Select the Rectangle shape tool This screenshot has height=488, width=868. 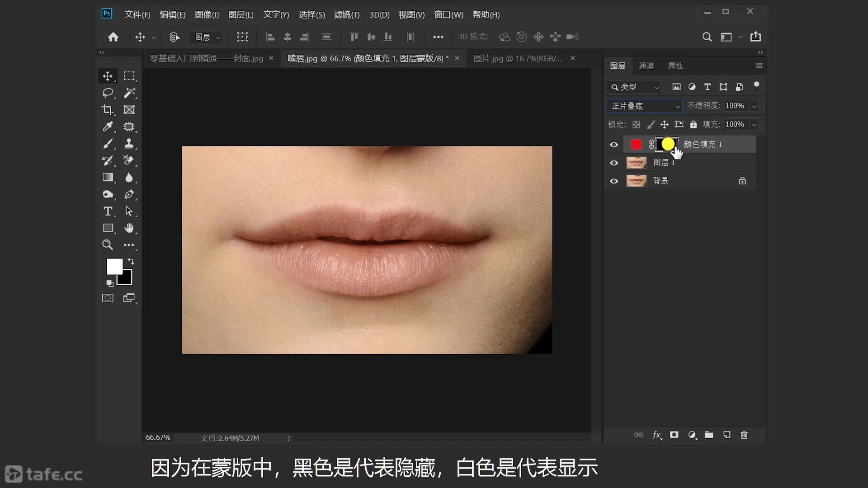pos(108,228)
